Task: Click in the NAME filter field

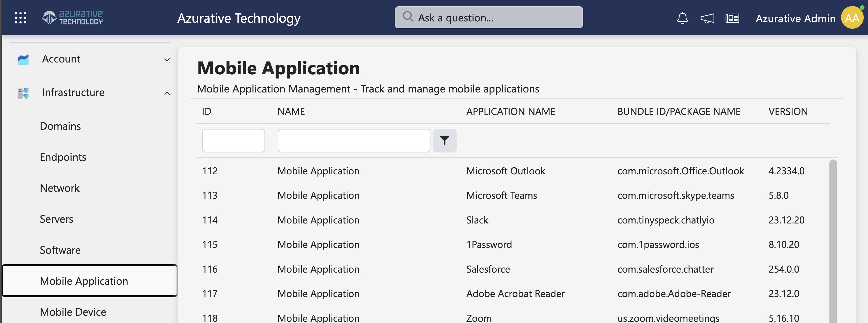Action: click(353, 140)
